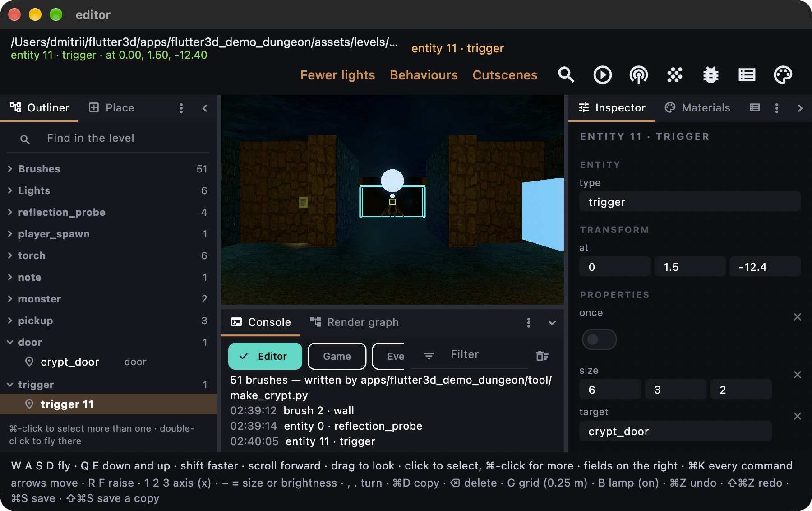812x511 pixels.
Task: Remove the target property
Action: (797, 416)
